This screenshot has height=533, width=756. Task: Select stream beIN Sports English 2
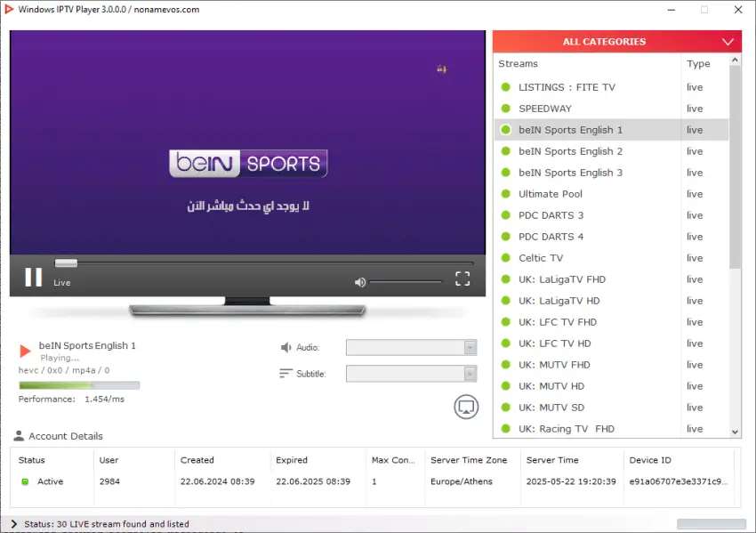click(611, 151)
